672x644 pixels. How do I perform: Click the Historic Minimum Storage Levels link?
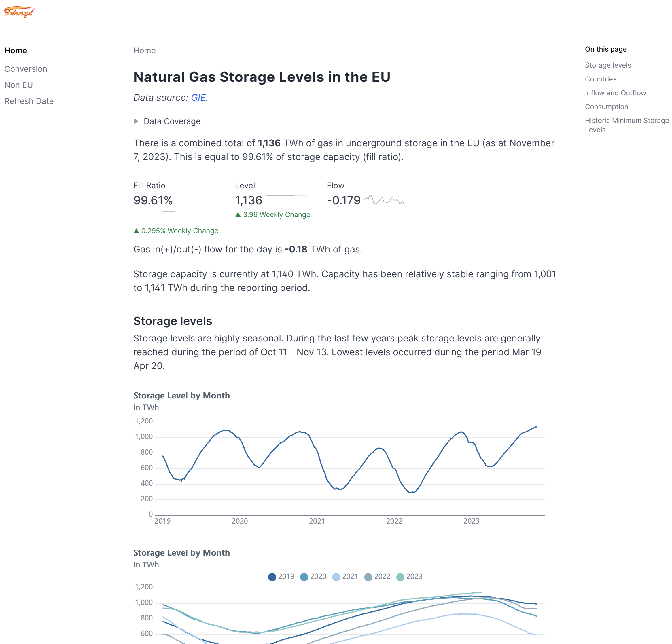click(626, 125)
